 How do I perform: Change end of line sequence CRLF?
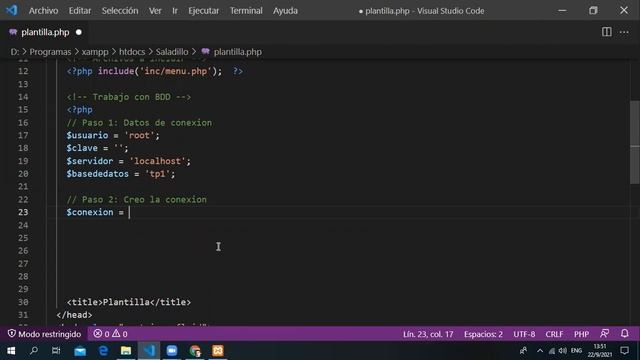point(554,334)
